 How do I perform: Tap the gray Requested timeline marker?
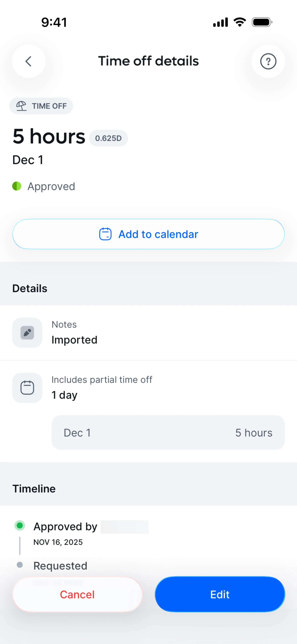(x=20, y=565)
